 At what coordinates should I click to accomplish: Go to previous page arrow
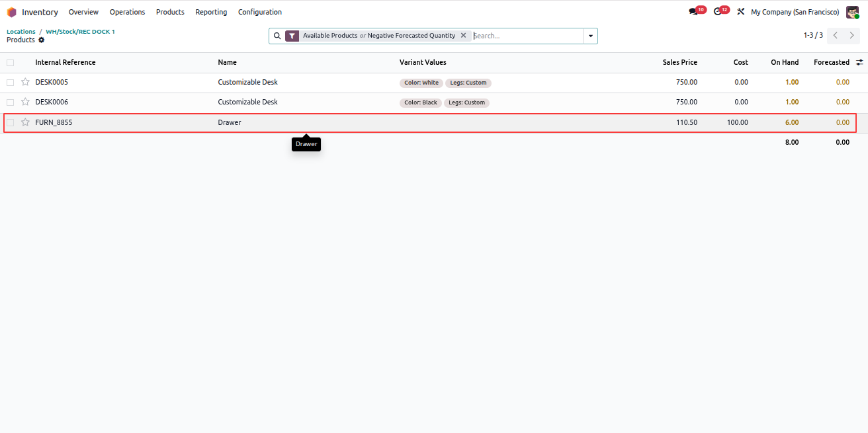[x=836, y=36]
